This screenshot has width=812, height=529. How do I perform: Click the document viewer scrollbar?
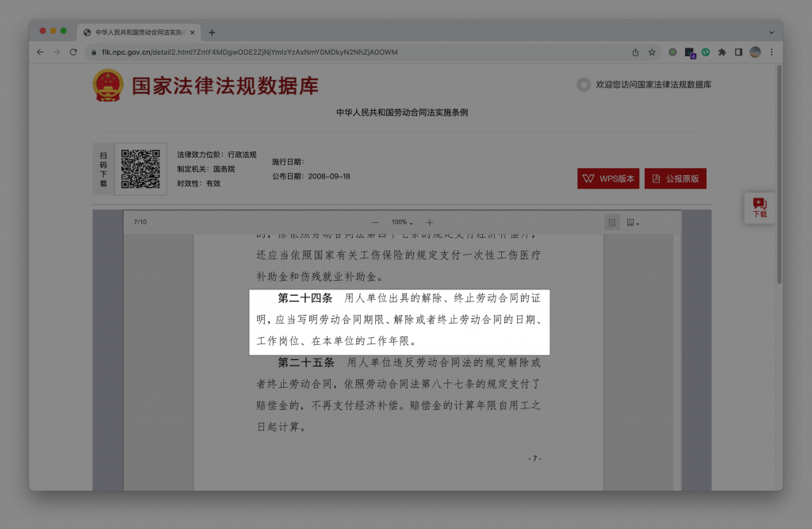click(677, 362)
